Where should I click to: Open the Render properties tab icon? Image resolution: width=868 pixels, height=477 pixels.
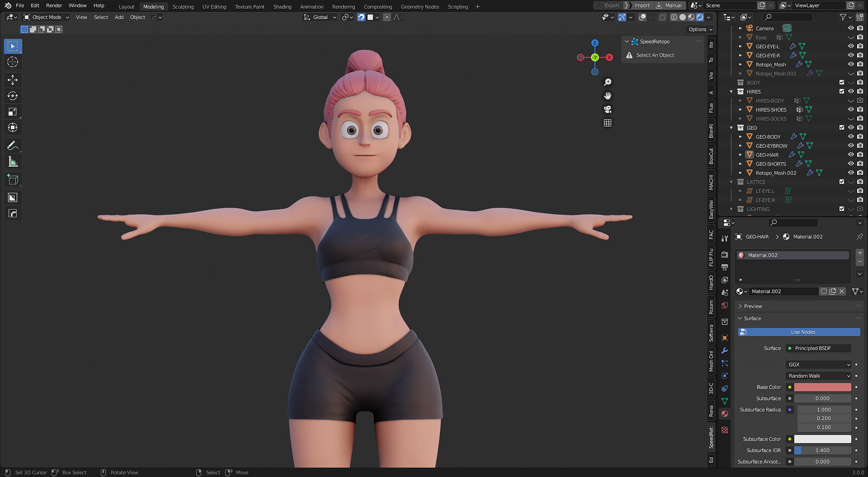point(725,254)
